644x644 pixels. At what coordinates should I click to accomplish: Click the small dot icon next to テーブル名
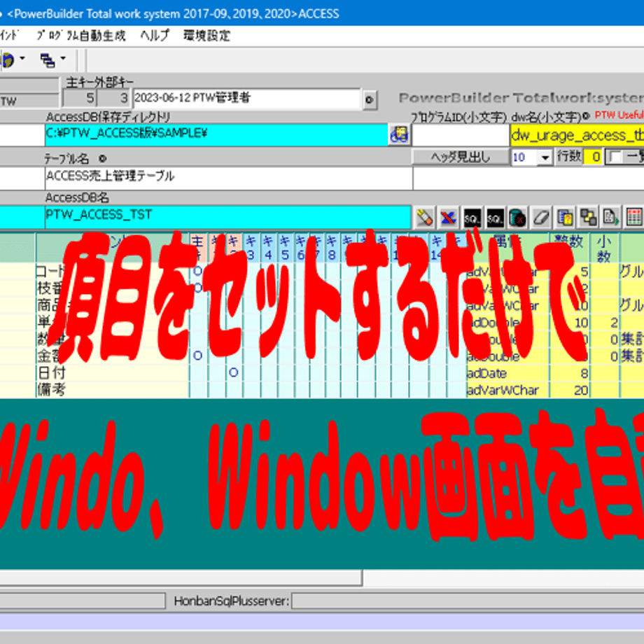click(102, 158)
